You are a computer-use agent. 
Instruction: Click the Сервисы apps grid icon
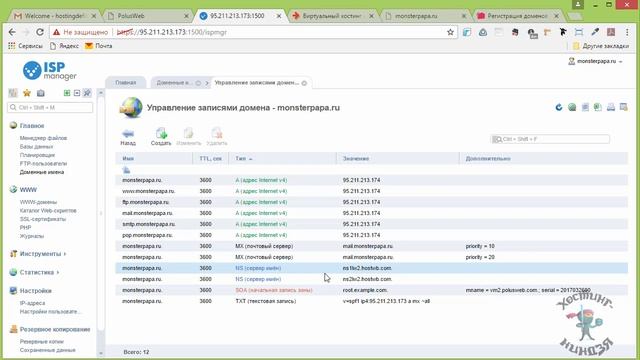11,46
